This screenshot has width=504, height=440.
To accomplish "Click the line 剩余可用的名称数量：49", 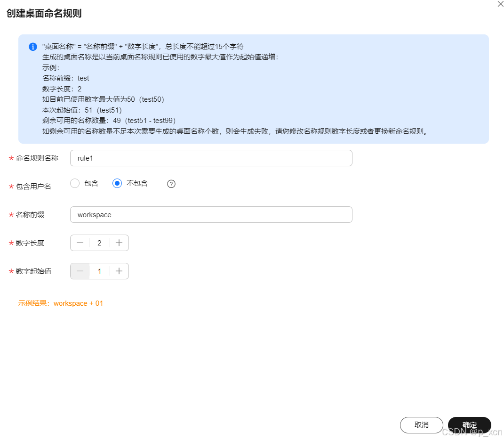I will click(x=109, y=121).
